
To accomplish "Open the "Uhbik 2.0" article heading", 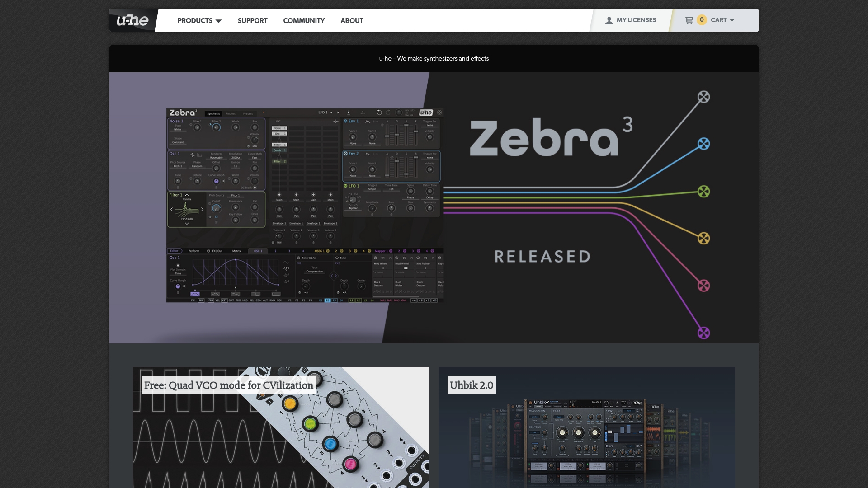I will [x=472, y=385].
